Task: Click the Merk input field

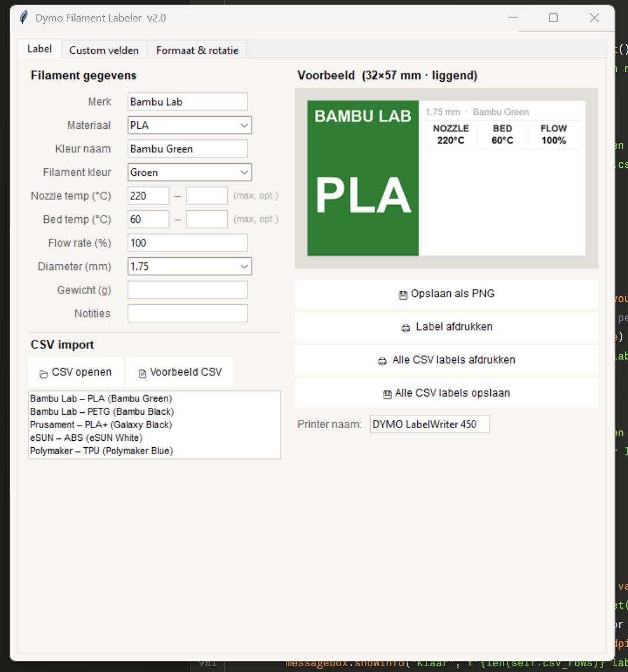Action: (x=188, y=102)
